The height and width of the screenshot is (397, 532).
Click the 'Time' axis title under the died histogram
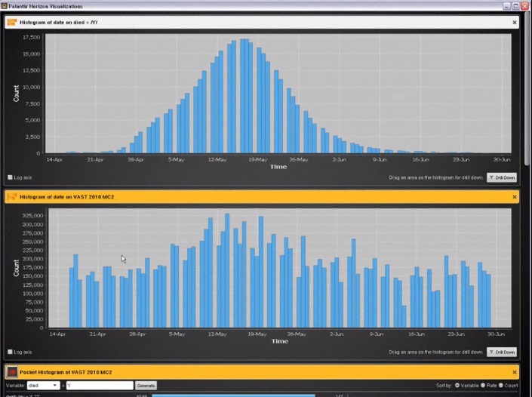click(x=278, y=167)
